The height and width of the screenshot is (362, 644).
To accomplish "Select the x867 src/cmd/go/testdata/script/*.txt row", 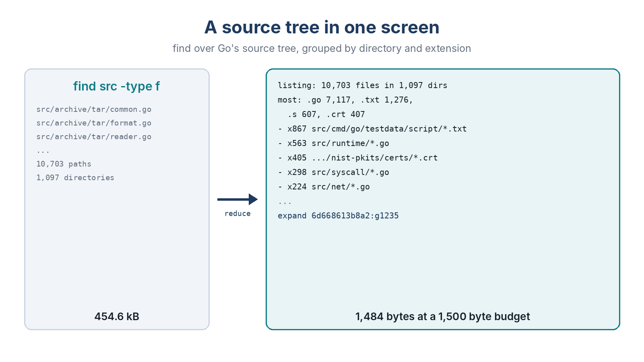I will [x=372, y=129].
